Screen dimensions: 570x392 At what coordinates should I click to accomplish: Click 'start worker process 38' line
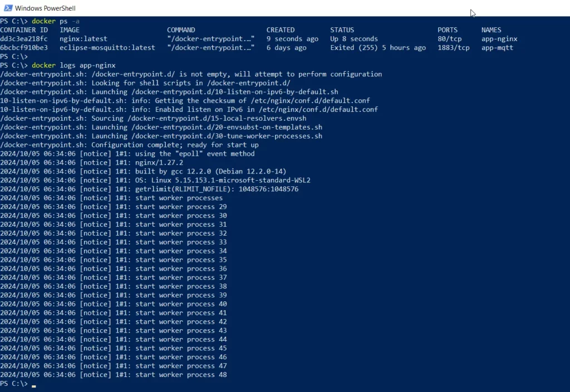[x=114, y=286]
